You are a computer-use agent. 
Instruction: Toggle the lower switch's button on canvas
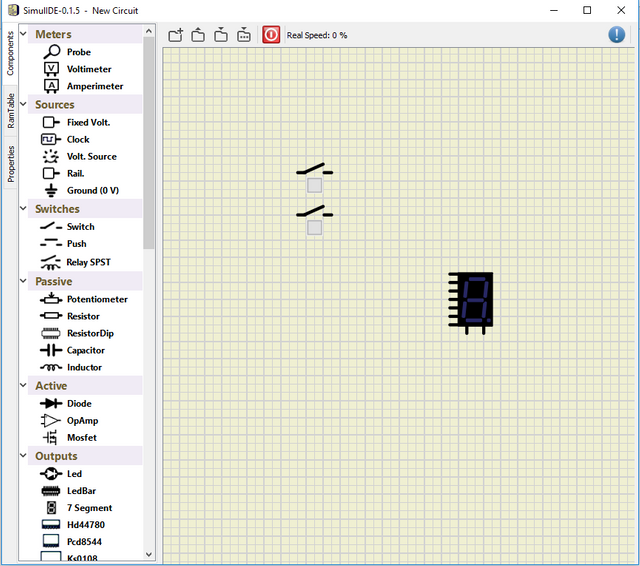[315, 228]
